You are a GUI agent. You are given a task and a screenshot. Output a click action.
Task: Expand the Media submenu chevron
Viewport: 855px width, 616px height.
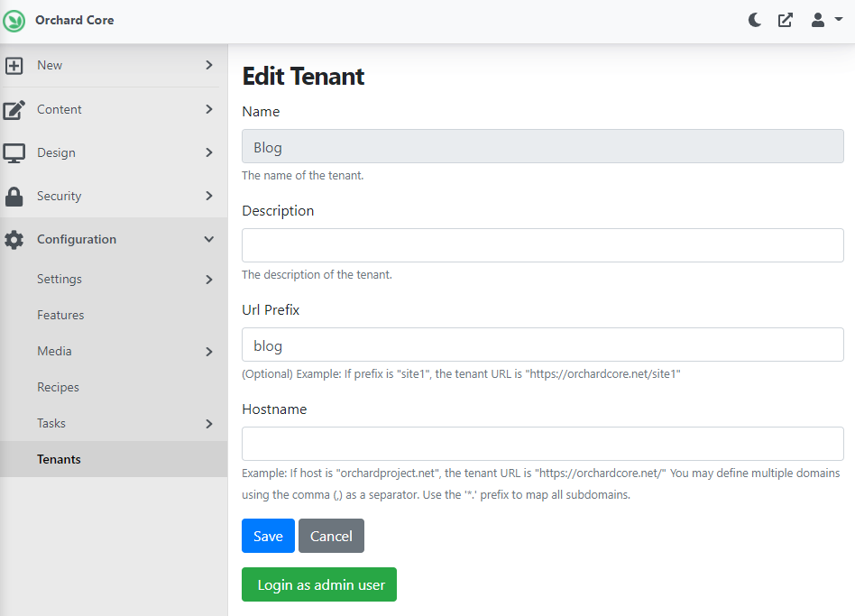pyautogui.click(x=209, y=352)
